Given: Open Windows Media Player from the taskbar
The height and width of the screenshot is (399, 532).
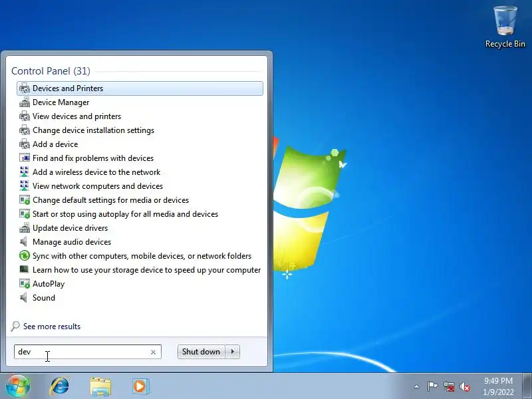Looking at the screenshot, I should [x=140, y=386].
